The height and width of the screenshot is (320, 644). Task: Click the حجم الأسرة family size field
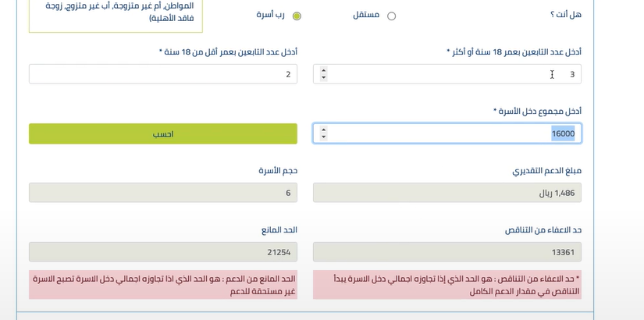click(x=163, y=193)
